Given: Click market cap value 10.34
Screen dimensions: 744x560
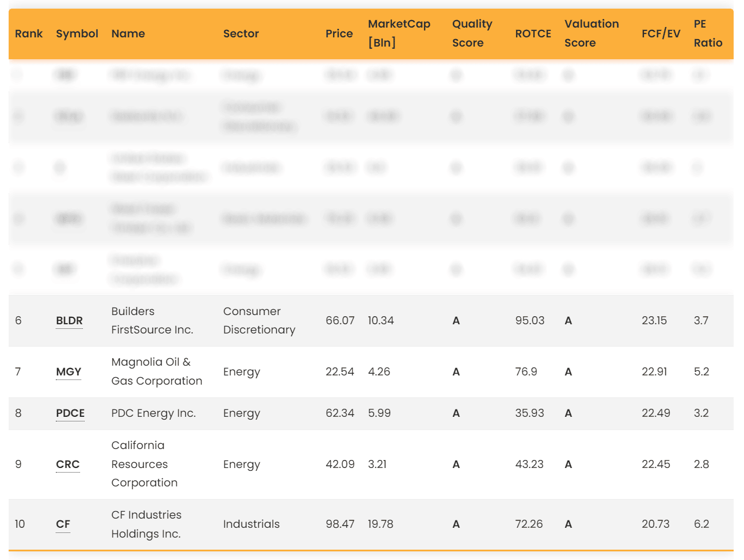Looking at the screenshot, I should pyautogui.click(x=381, y=321).
